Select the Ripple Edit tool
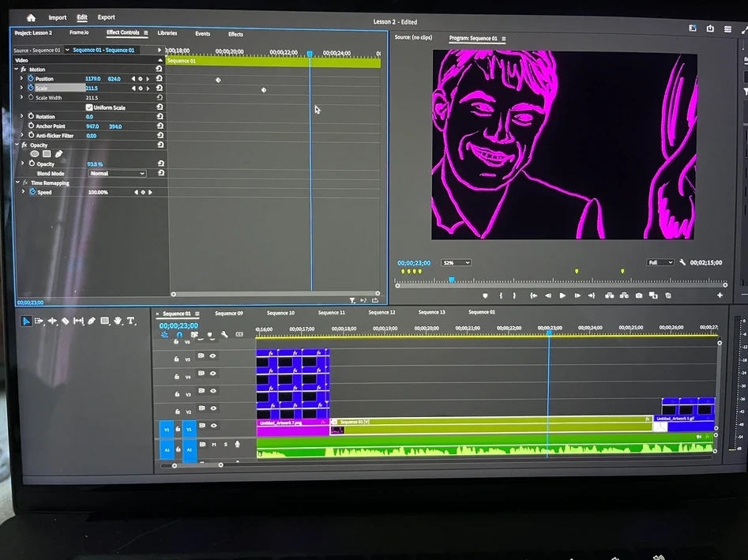This screenshot has height=560, width=748. (52, 321)
